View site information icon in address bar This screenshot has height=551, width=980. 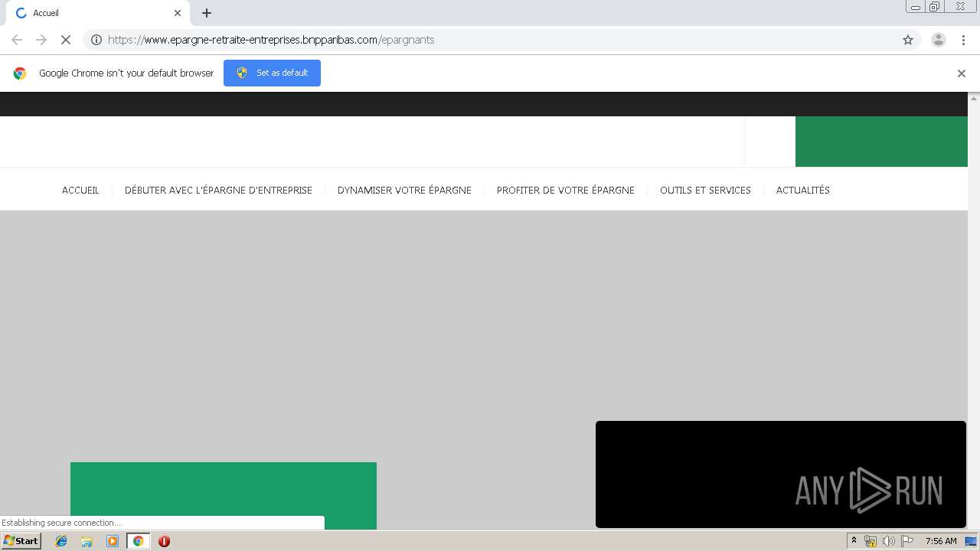[96, 40]
